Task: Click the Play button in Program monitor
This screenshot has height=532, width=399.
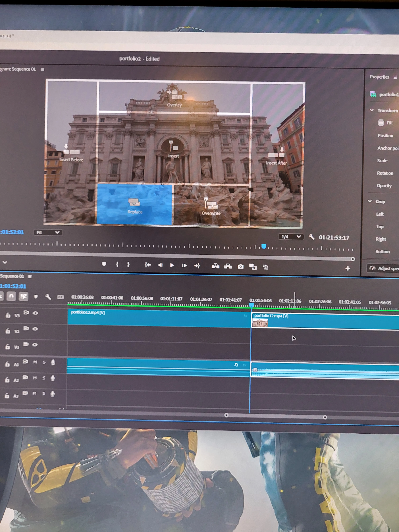Action: (x=172, y=265)
